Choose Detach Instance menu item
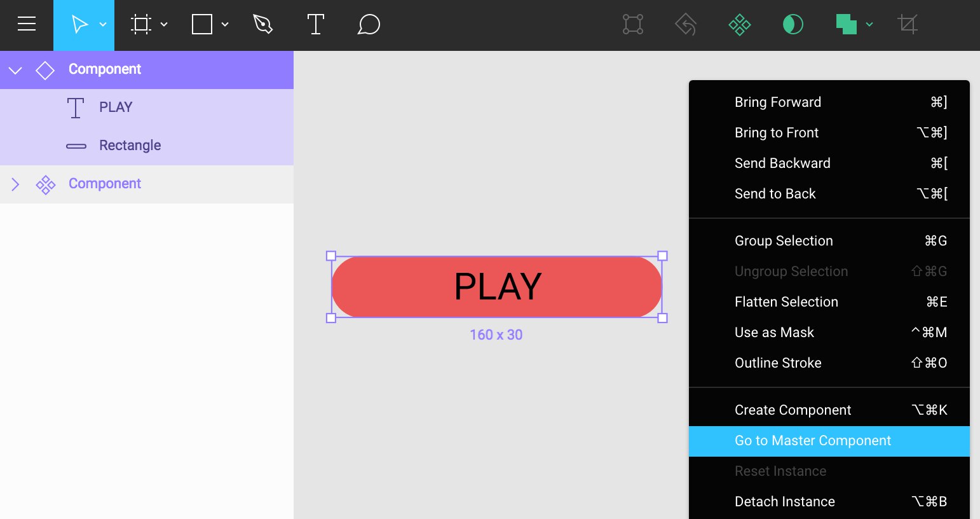This screenshot has height=519, width=980. point(829,501)
